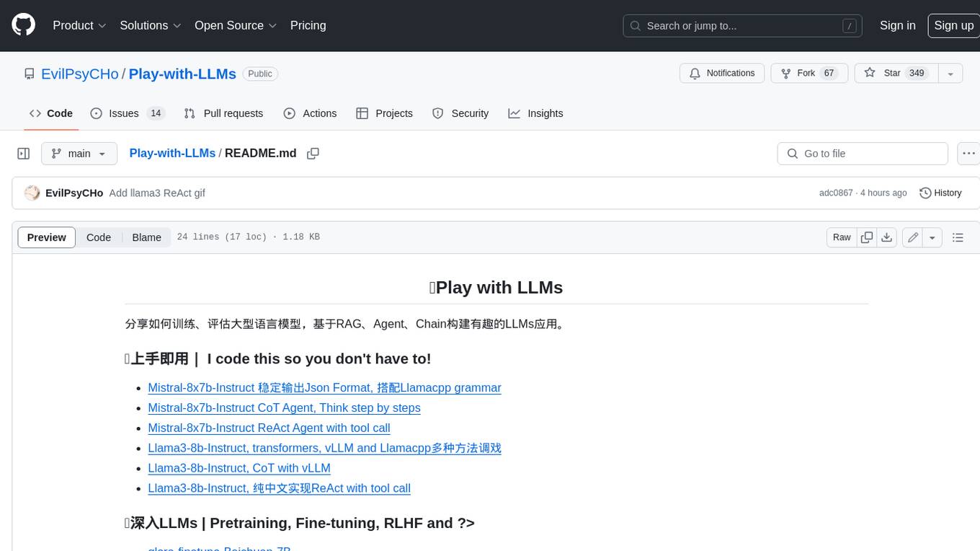Switch to the Projects tab

coord(384,113)
